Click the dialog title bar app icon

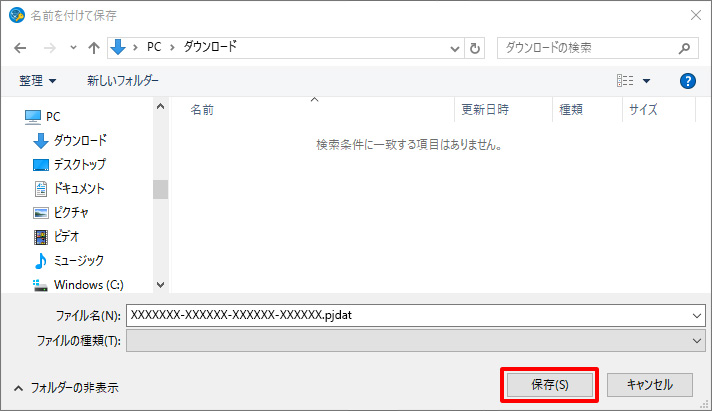pyautogui.click(x=17, y=15)
